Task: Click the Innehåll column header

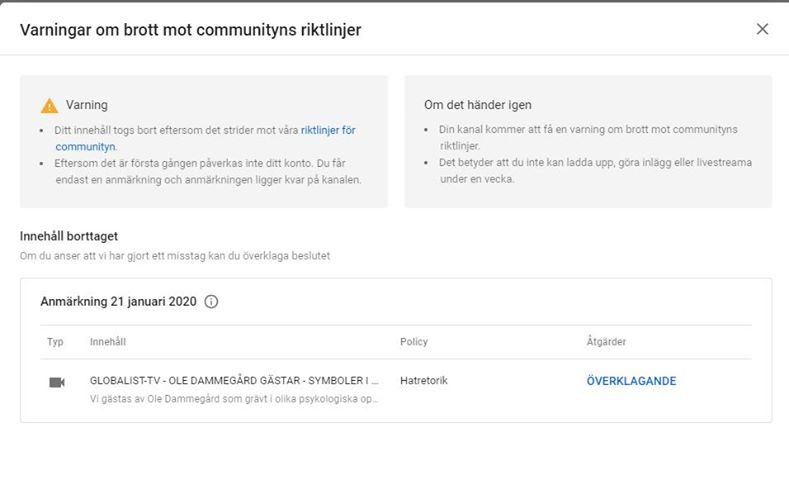Action: point(108,342)
